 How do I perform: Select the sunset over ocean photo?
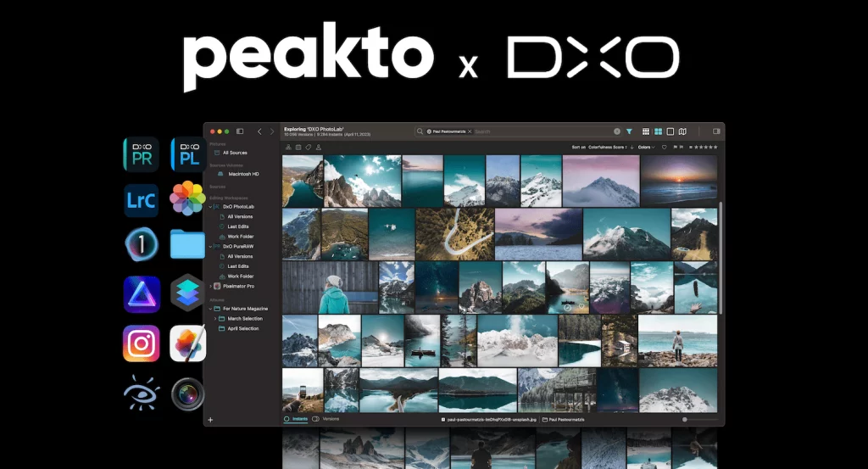pos(679,181)
